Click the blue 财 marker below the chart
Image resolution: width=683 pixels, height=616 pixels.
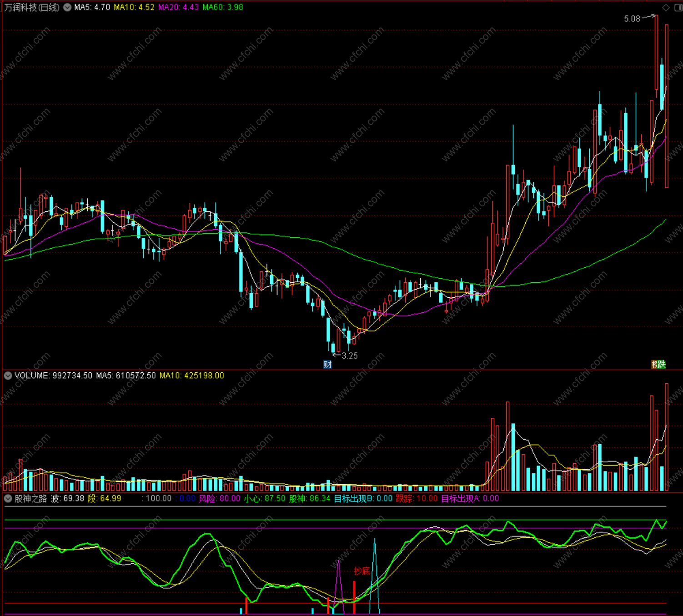point(327,364)
